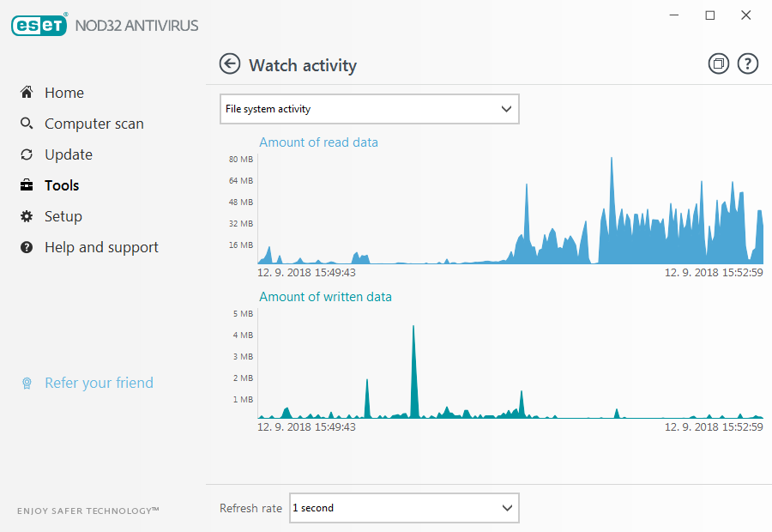This screenshot has height=532, width=772.
Task: Click the Refer your friend ribbon icon
Action: coord(27,383)
